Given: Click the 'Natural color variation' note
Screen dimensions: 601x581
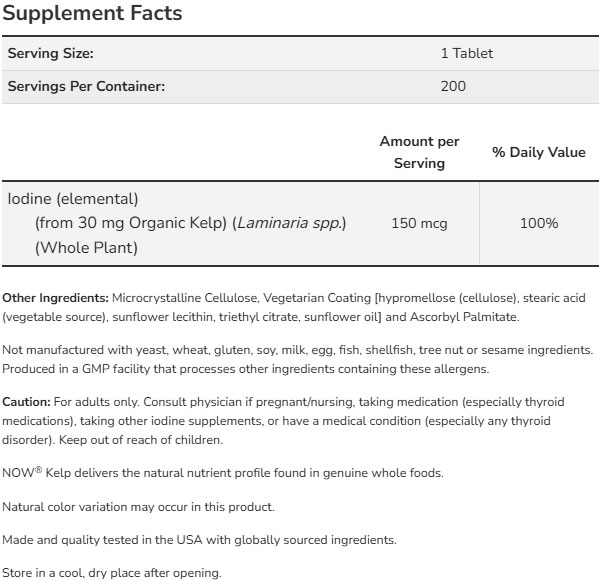Looking at the screenshot, I should [x=138, y=507].
